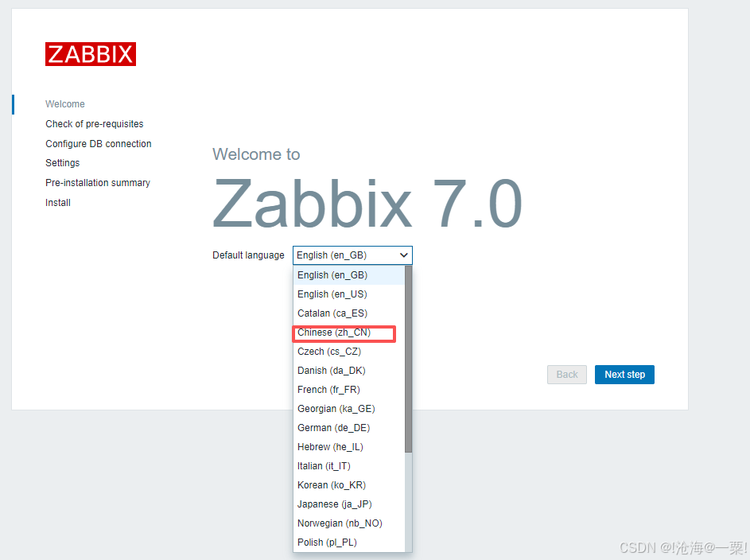750x560 pixels.
Task: Choose Catalan (ca_ES) language
Action: (x=349, y=313)
